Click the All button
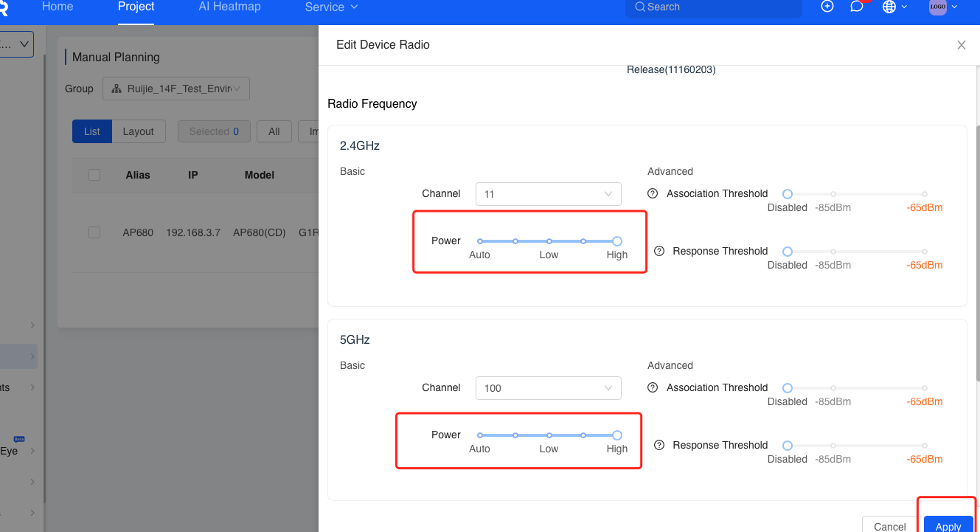This screenshot has width=980, height=532. coord(274,131)
